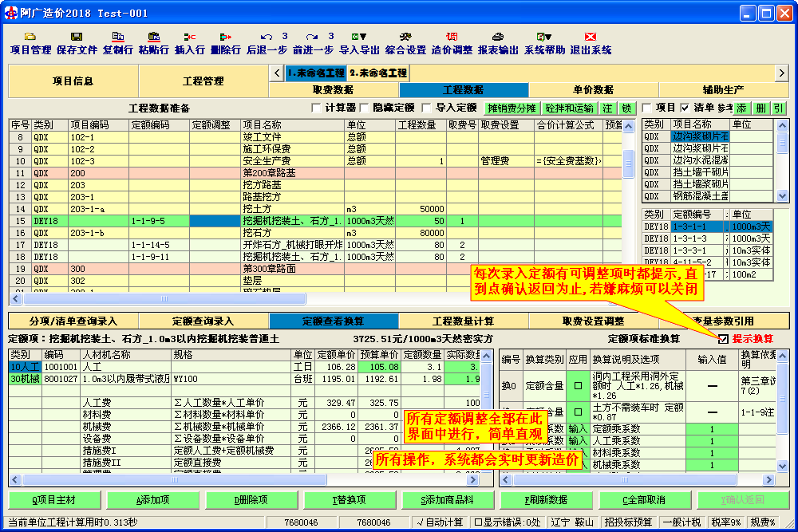
Task: Uncheck the 提示换算 checkbox
Action: (x=723, y=339)
